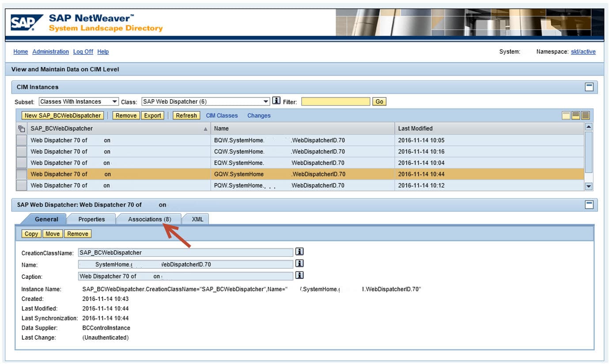This screenshot has height=364, width=609.
Task: Open the Class dropdown showing SAP Web Dispatcher
Action: pos(205,101)
